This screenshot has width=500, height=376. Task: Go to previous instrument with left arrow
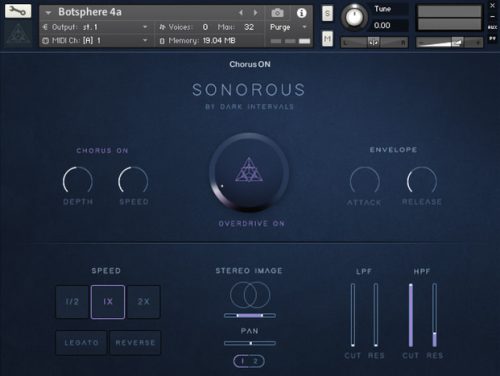point(241,13)
